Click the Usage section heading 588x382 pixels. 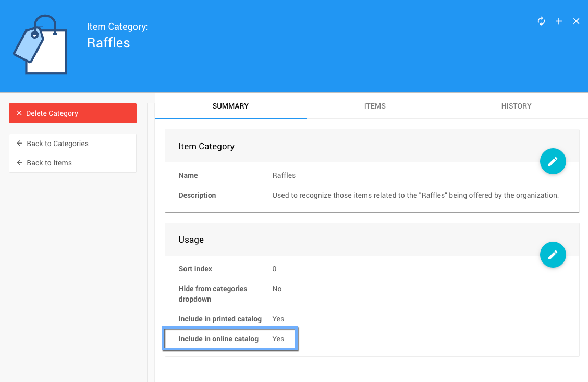click(191, 240)
